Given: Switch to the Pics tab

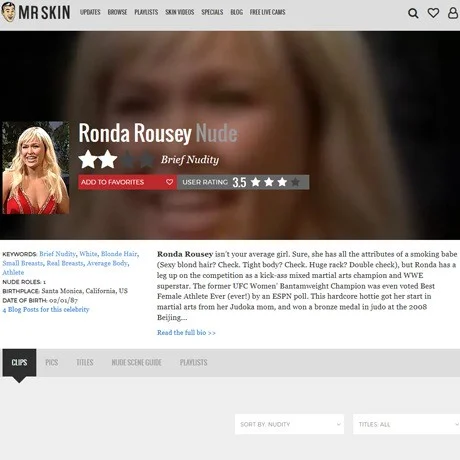Looking at the screenshot, I should click(x=52, y=362).
